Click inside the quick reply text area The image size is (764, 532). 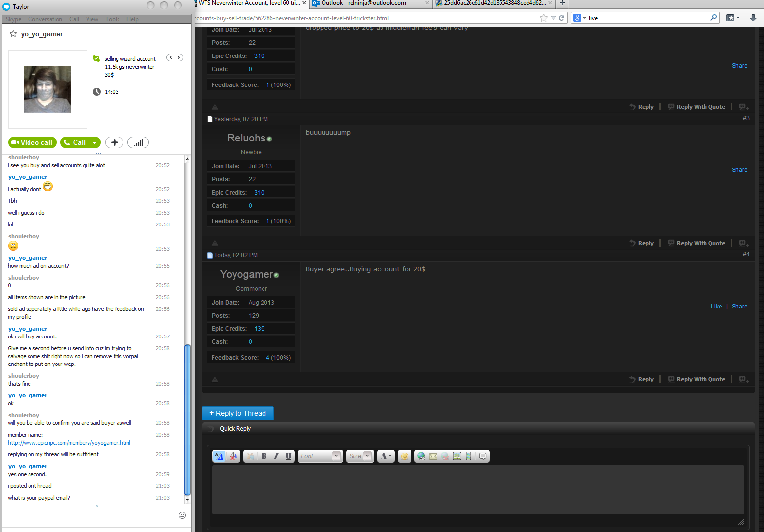(x=478, y=490)
